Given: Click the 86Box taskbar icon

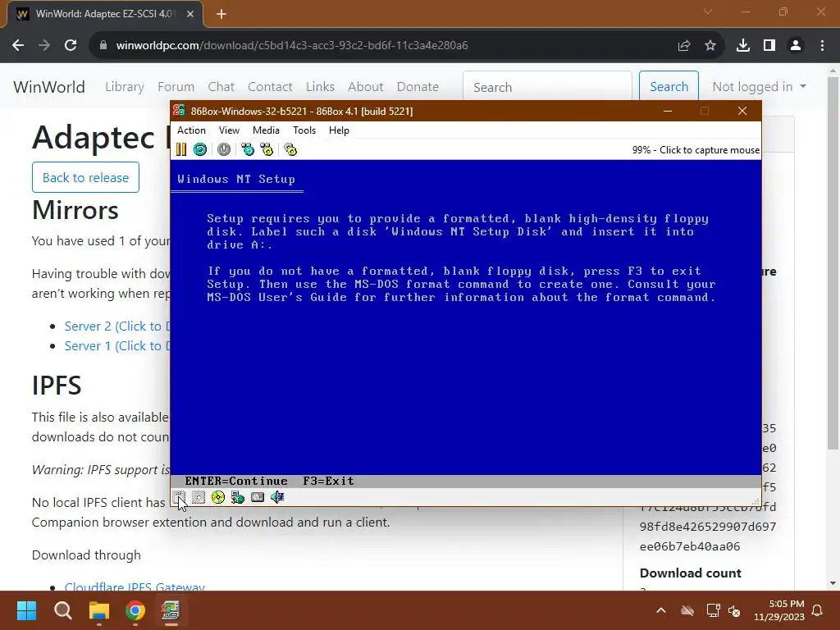Looking at the screenshot, I should (171, 610).
